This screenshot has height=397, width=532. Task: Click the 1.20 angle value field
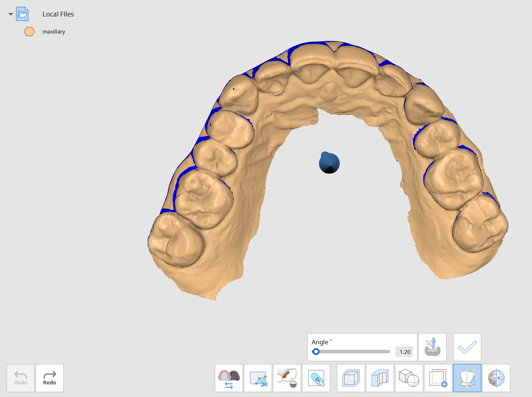[405, 352]
